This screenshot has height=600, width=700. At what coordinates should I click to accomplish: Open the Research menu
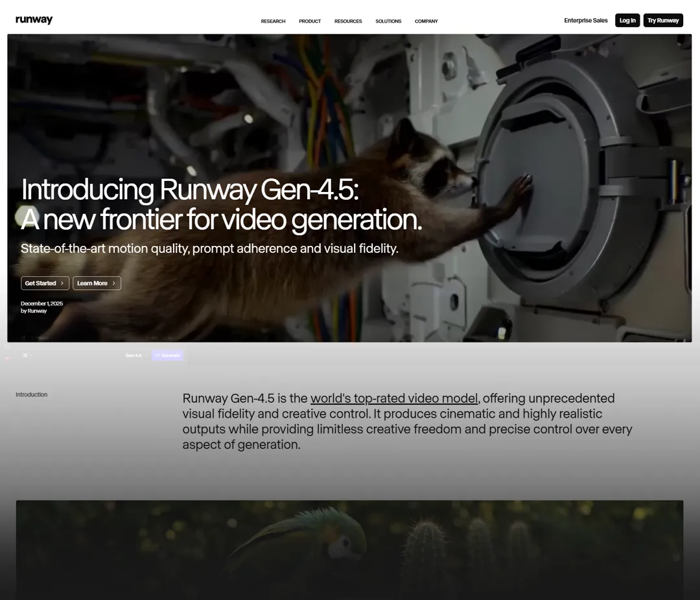pyautogui.click(x=273, y=21)
